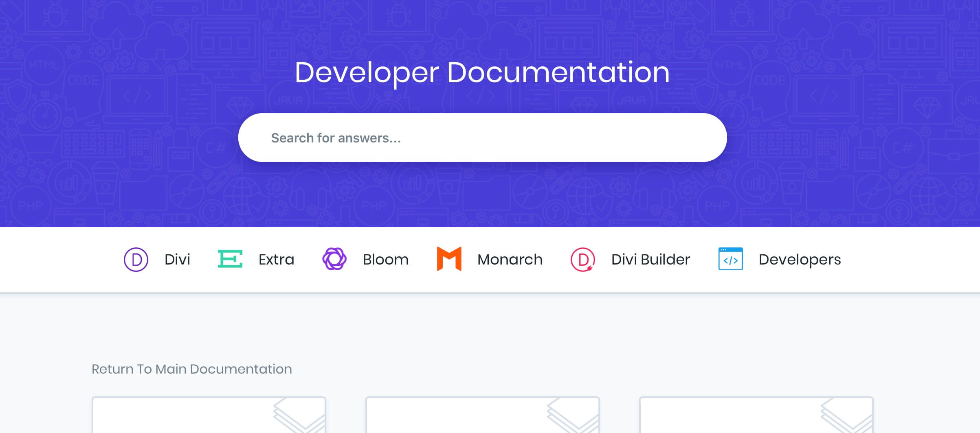Focus the Search for answers field
The height and width of the screenshot is (433, 980).
pos(483,138)
